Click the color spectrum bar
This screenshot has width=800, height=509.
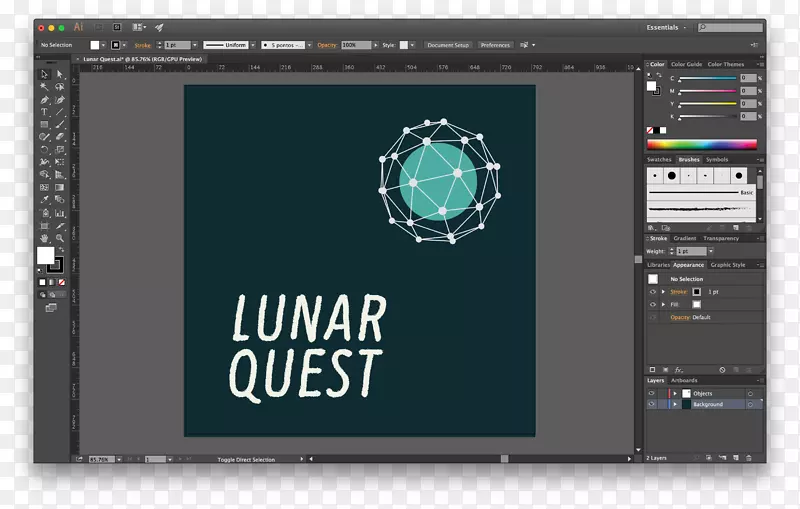coord(701,144)
